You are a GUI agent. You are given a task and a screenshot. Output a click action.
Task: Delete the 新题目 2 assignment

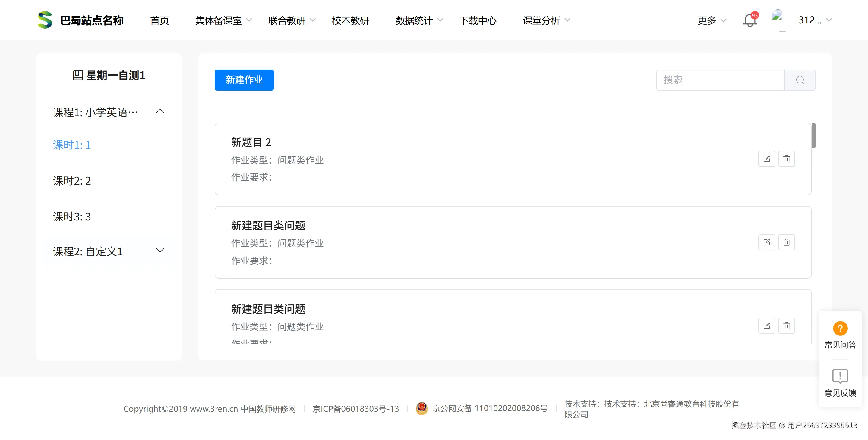coord(787,159)
